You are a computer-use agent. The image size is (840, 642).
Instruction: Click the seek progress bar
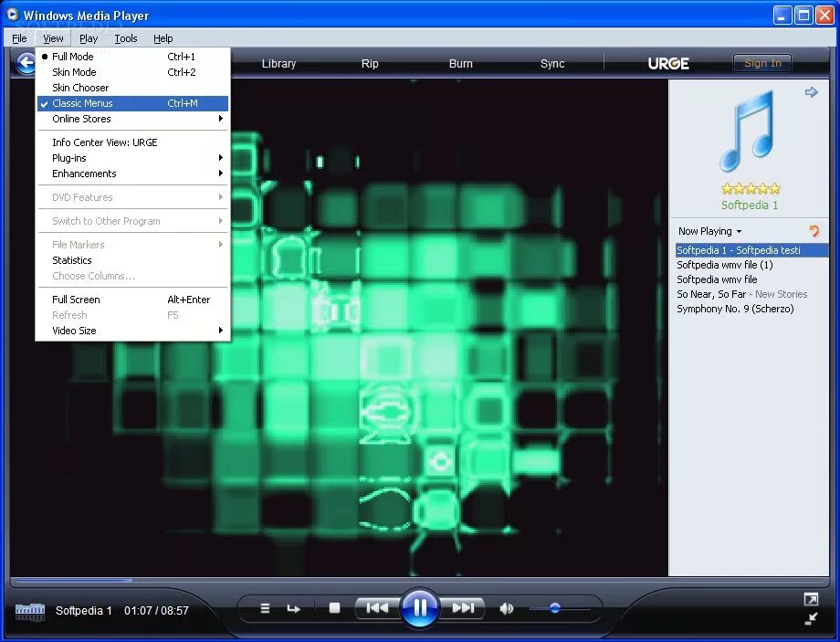point(419,580)
